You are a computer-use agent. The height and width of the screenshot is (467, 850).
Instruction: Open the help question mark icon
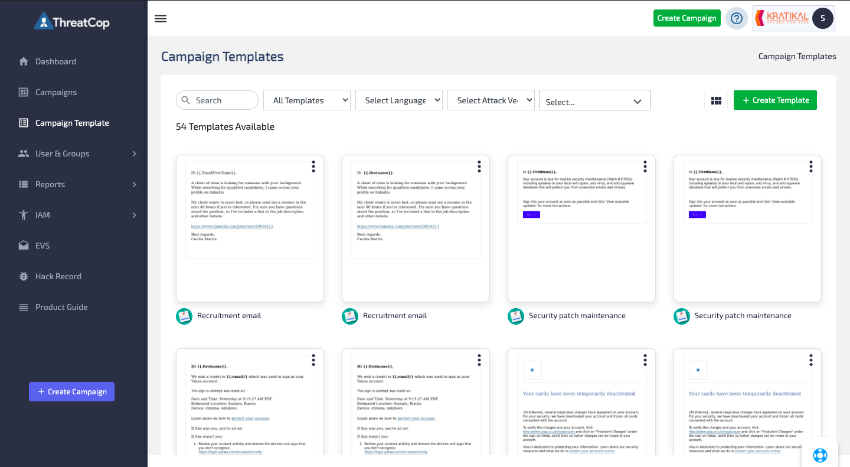[x=737, y=18]
